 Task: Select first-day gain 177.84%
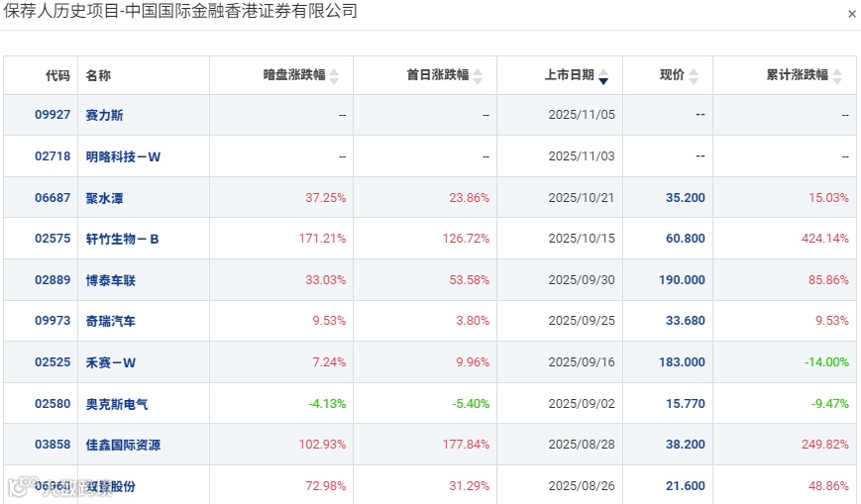pos(466,445)
